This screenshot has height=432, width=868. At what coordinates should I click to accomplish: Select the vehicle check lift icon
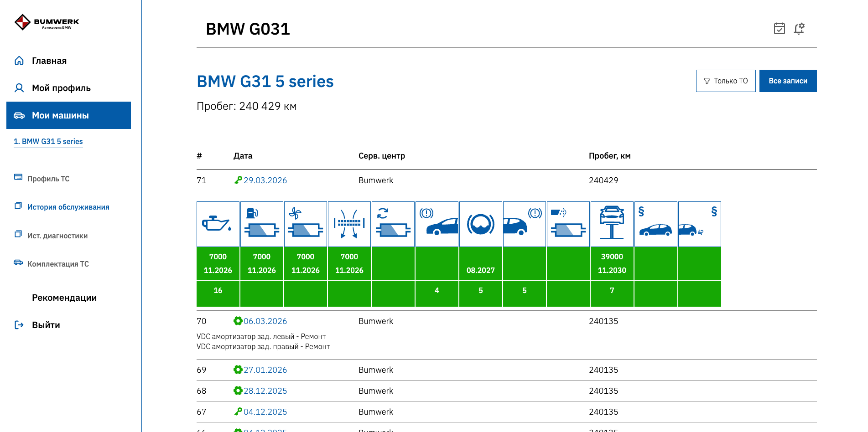[x=612, y=224]
